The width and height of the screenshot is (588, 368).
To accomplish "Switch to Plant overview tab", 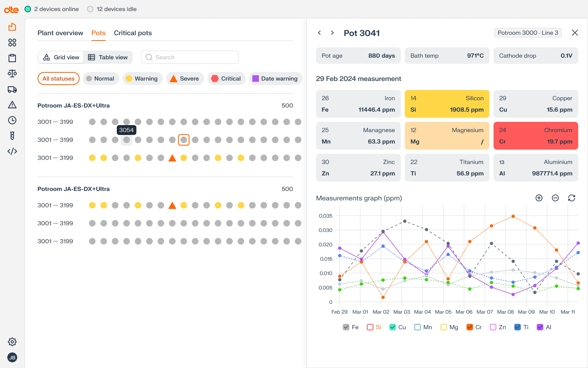I will pyautogui.click(x=60, y=33).
